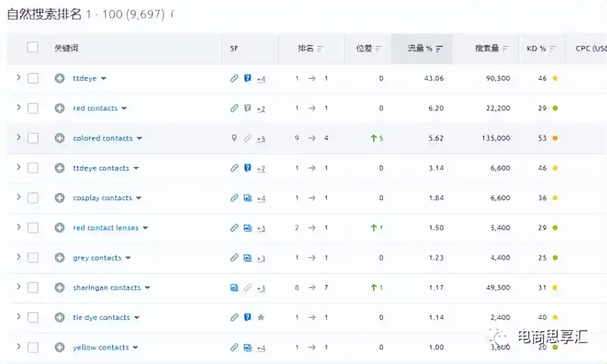607x364 pixels.
Task: Click the star reviews icon in tie dye contacts row
Action: pos(261,317)
